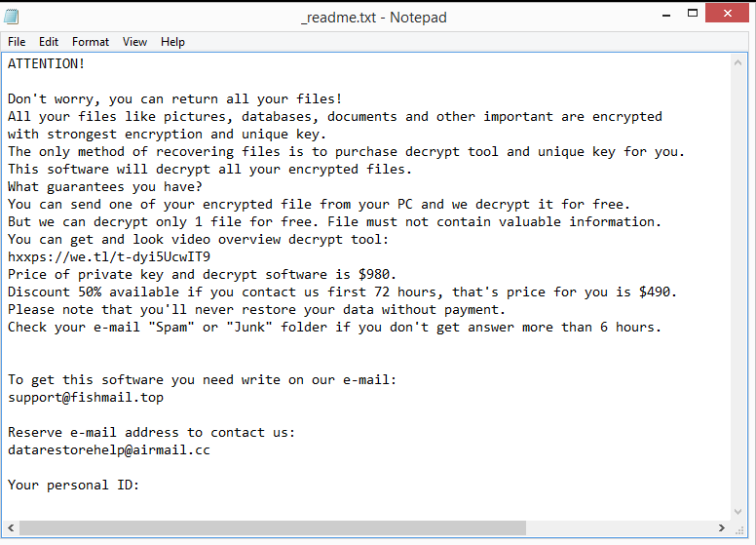Place cursor on the ATTENTION! line
The image size is (756, 545).
(x=47, y=64)
